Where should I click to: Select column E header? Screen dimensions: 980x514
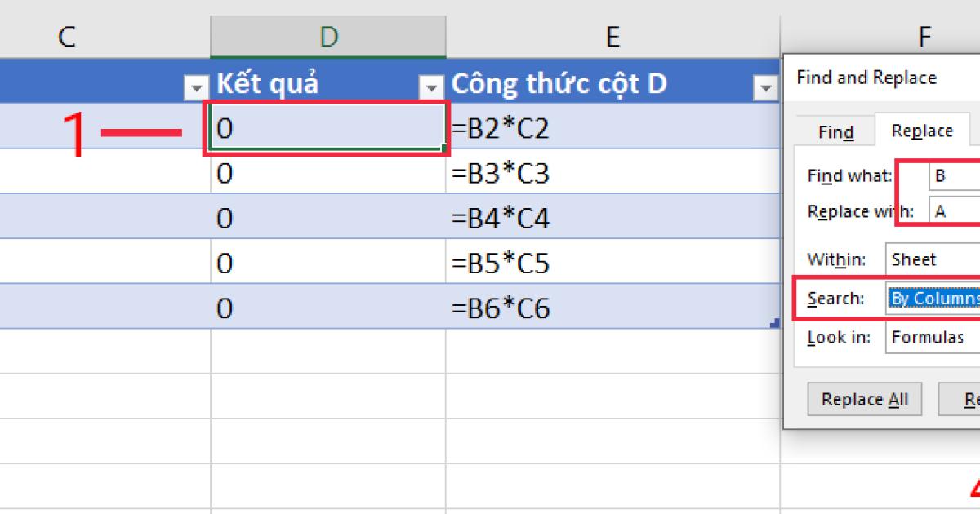click(612, 37)
